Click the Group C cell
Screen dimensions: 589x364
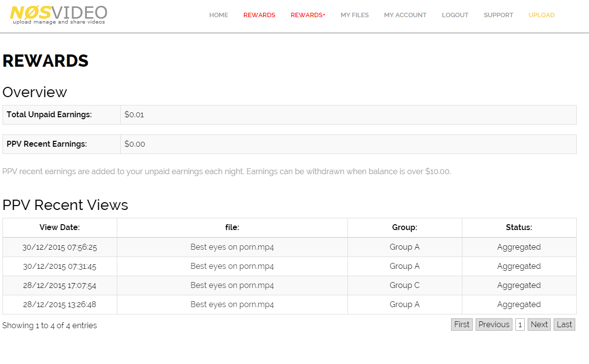click(x=405, y=286)
